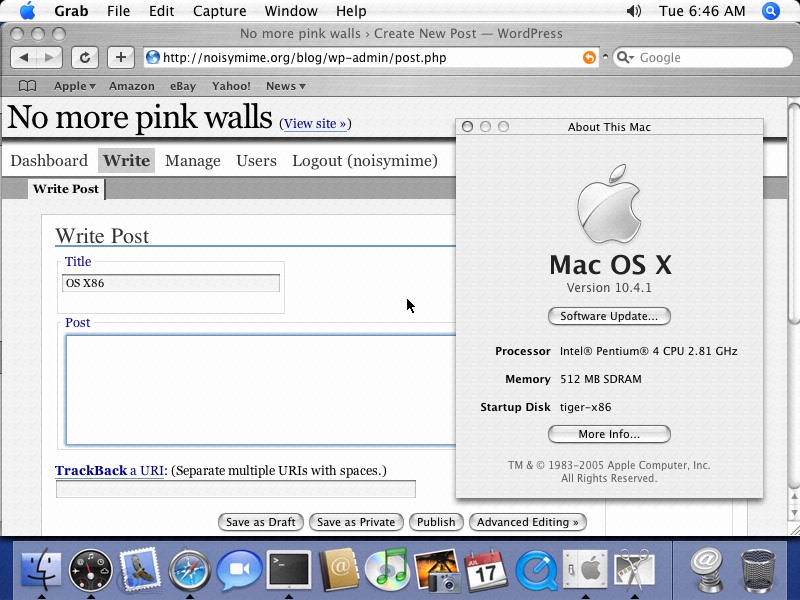This screenshot has width=800, height=600.
Task: Click the Publish button
Action: click(436, 522)
